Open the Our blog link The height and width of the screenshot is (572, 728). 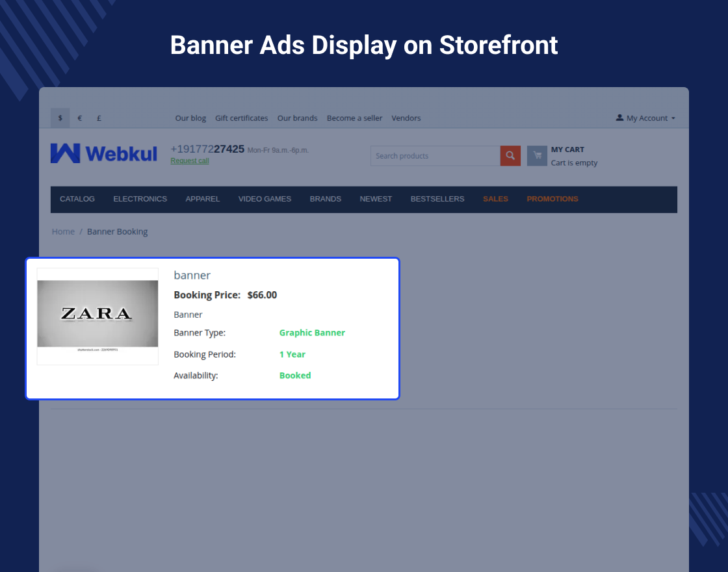(190, 118)
